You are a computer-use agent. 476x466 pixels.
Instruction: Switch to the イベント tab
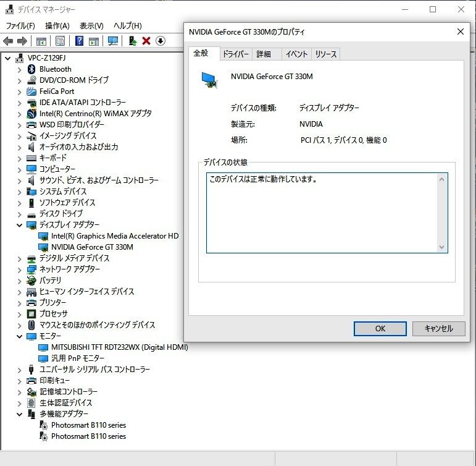[x=296, y=54]
